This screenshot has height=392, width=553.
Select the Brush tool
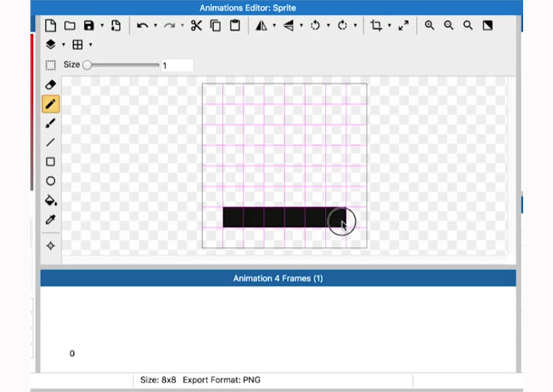[x=51, y=123]
